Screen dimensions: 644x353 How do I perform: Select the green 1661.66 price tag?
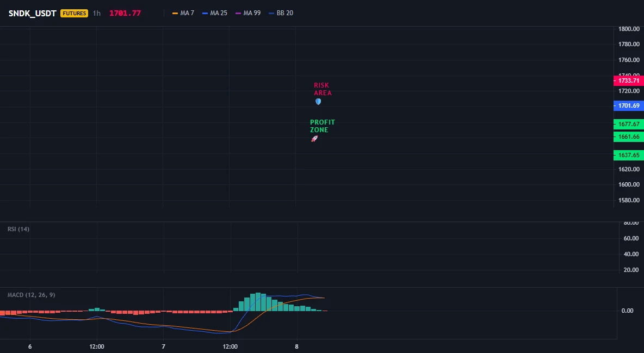point(628,137)
